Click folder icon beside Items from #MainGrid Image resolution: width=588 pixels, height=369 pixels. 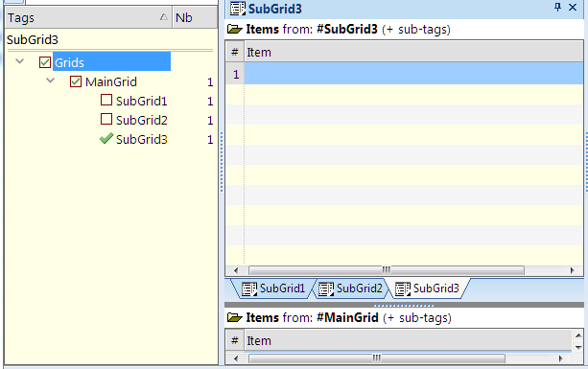[x=235, y=317]
